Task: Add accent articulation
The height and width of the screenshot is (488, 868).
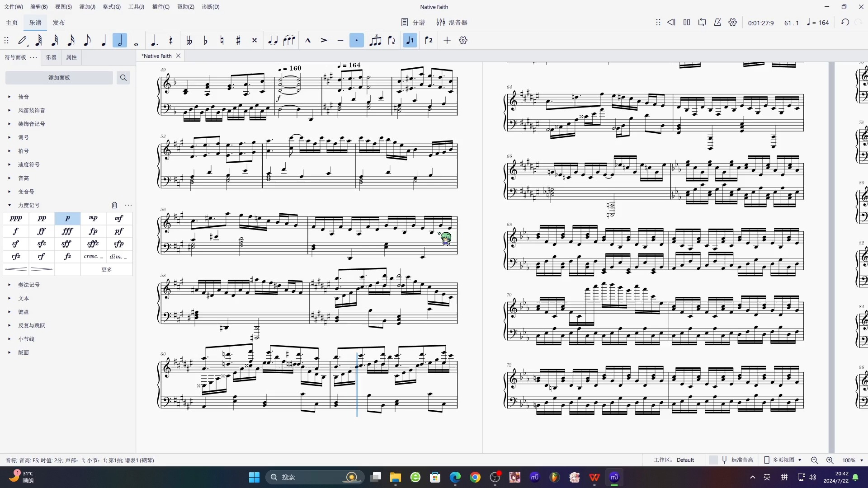Action: (324, 41)
